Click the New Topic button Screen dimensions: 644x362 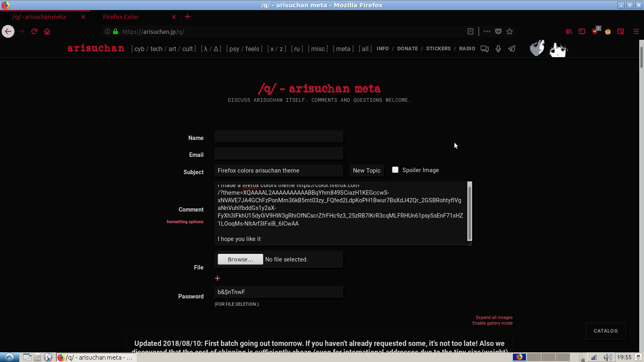(367, 171)
